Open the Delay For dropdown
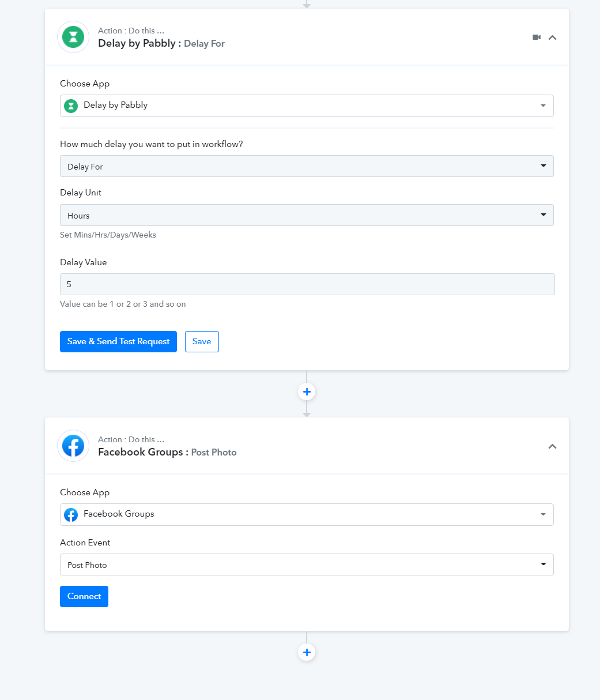 pyautogui.click(x=307, y=166)
